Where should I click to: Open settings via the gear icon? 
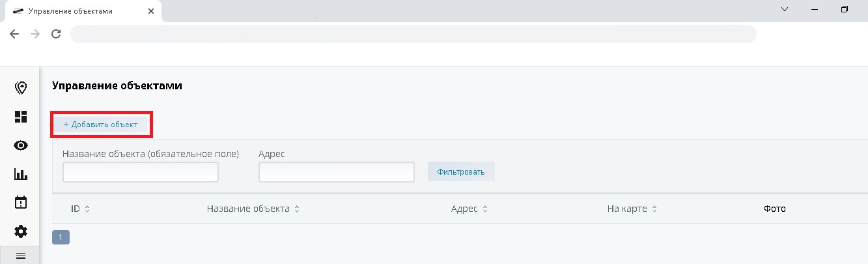click(x=21, y=231)
